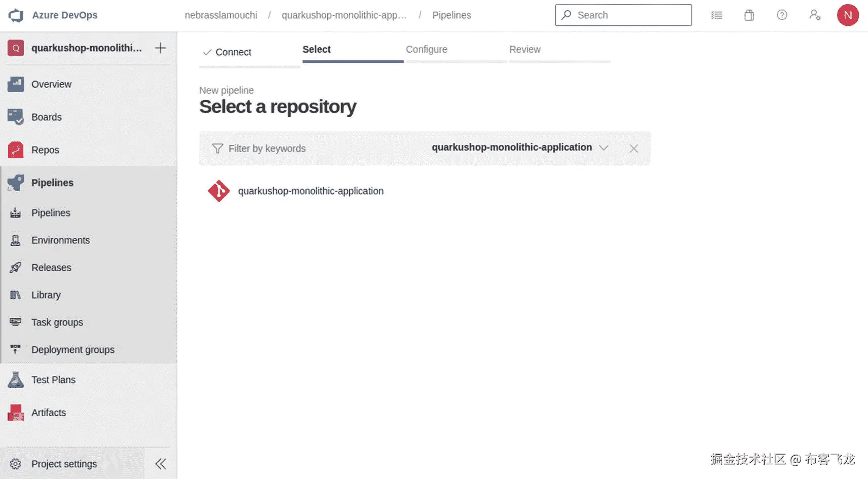Click the plus icon beside project name
The width and height of the screenshot is (868, 479).
[161, 48]
